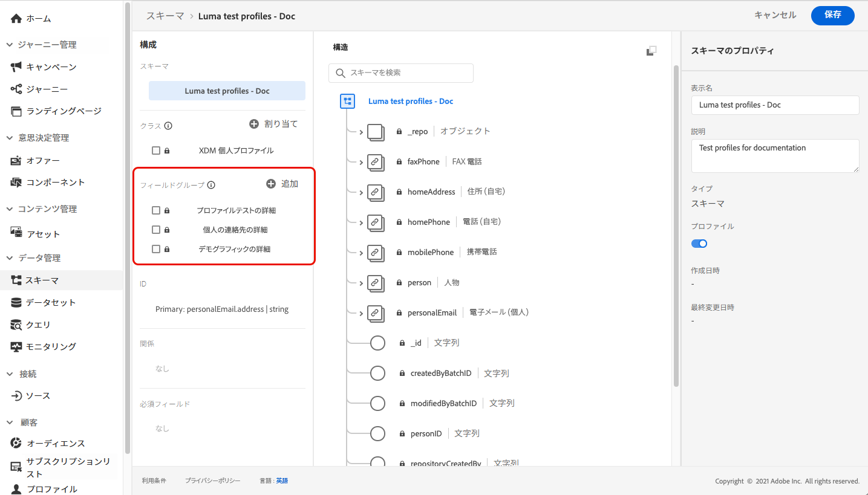
Task: Collapse the データ管理 section
Action: click(x=10, y=258)
